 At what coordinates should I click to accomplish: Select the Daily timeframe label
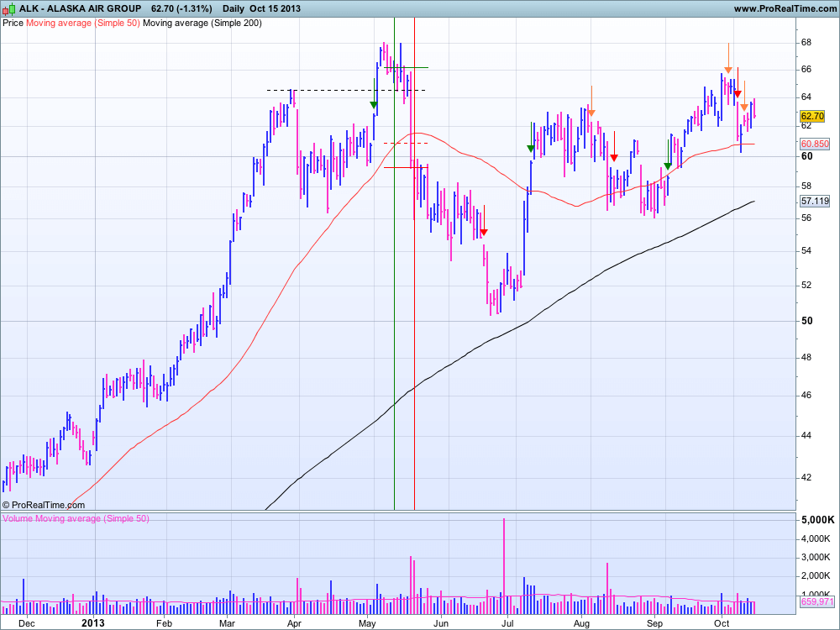233,8
